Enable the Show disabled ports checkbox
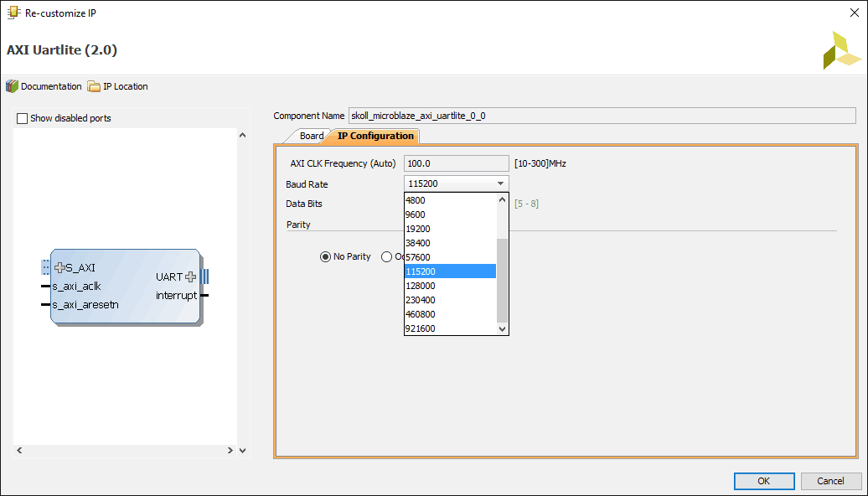 23,118
